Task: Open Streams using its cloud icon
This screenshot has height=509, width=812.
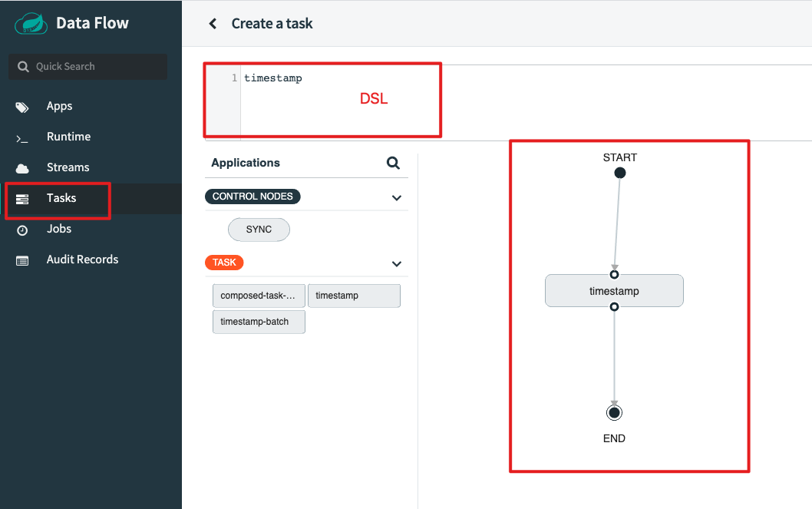Action: point(22,167)
